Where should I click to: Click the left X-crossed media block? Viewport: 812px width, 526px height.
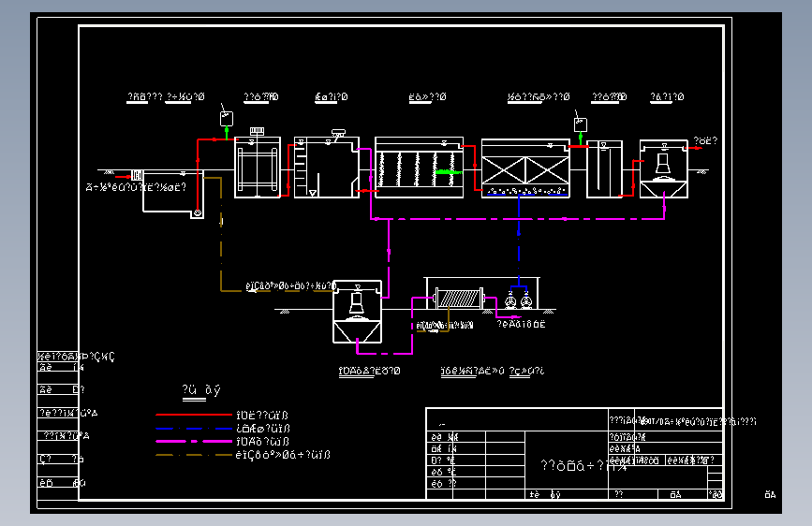(x=504, y=170)
